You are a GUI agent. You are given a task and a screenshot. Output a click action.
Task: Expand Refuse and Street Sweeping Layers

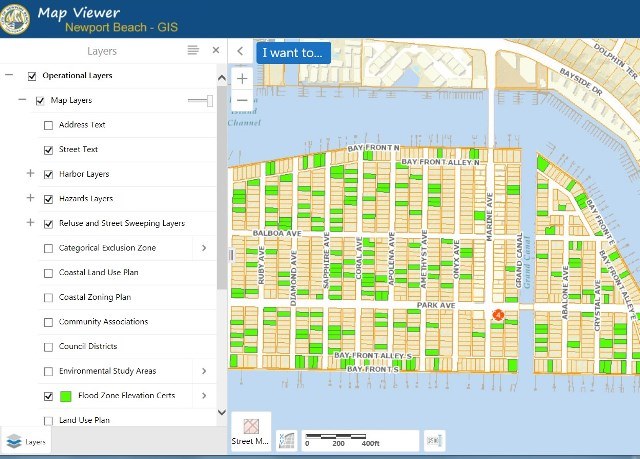30,223
